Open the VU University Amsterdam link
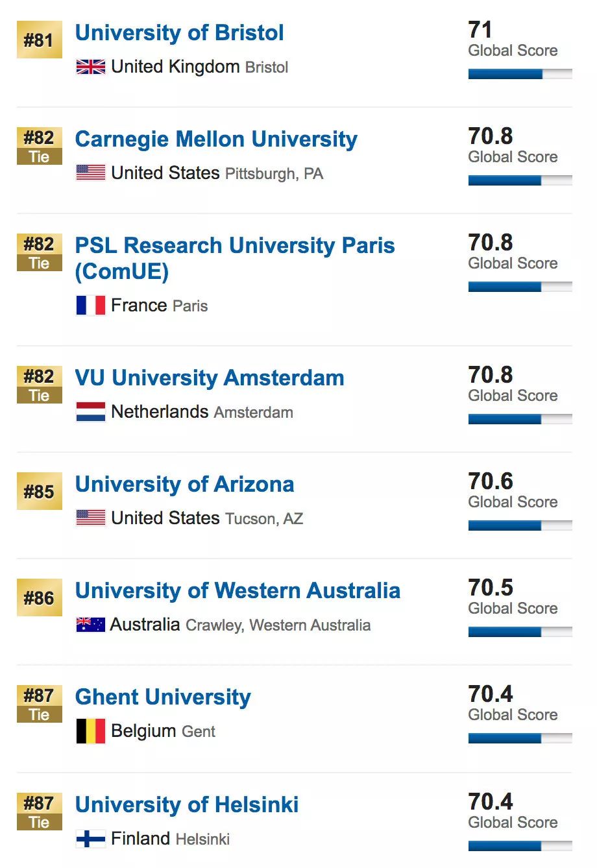 (210, 378)
